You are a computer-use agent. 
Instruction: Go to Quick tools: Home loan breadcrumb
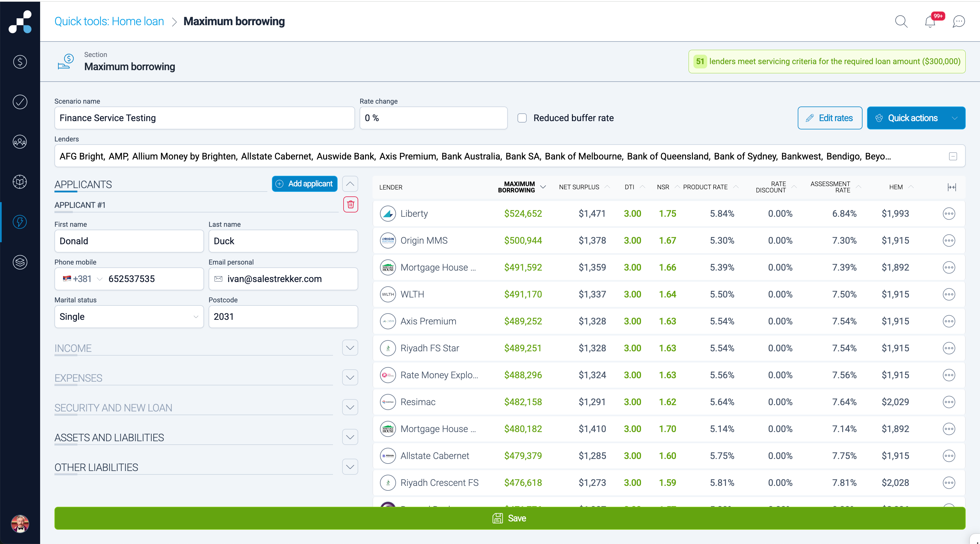pos(109,21)
